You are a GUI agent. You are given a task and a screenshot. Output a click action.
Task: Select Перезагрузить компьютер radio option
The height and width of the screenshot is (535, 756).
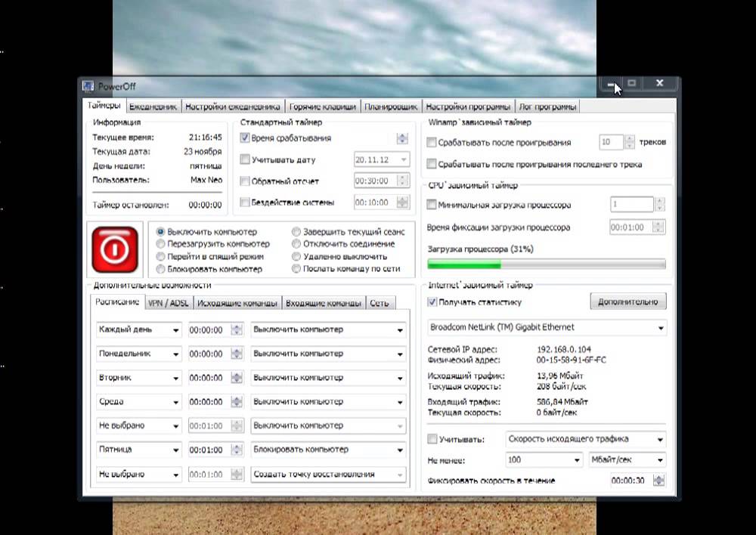tap(160, 244)
